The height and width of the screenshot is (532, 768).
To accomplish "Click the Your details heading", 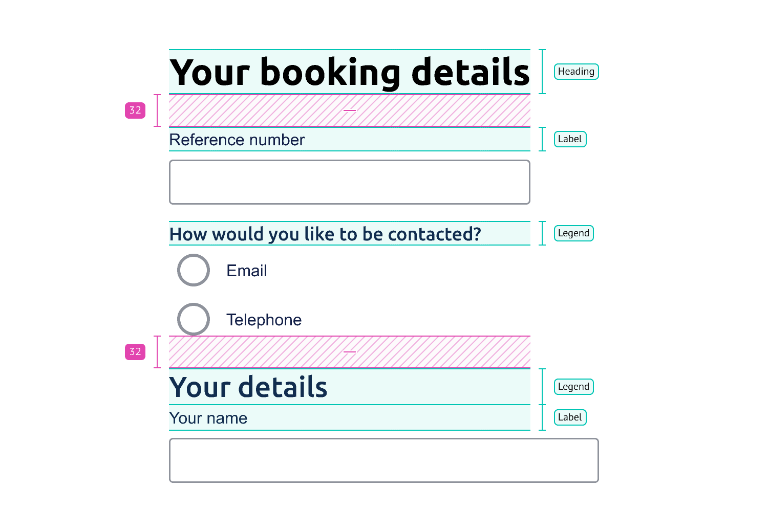I will click(x=249, y=387).
